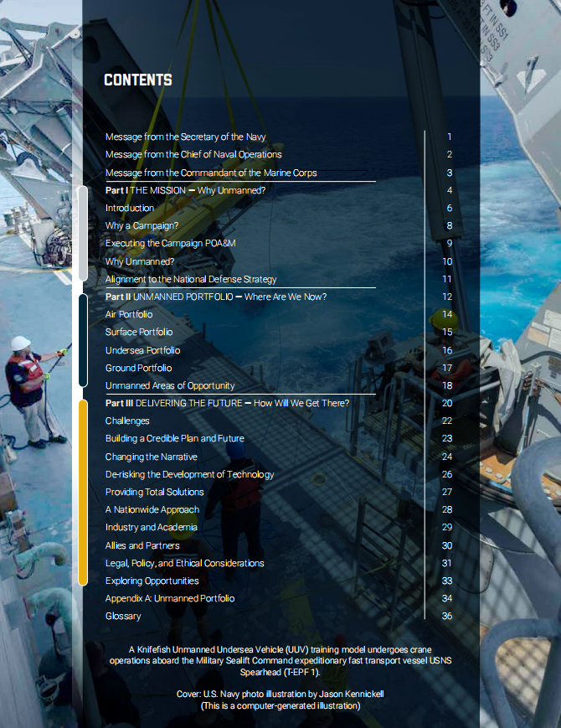
Task: Jump to 'Why a Campaign?' section
Action: pyautogui.click(x=142, y=225)
